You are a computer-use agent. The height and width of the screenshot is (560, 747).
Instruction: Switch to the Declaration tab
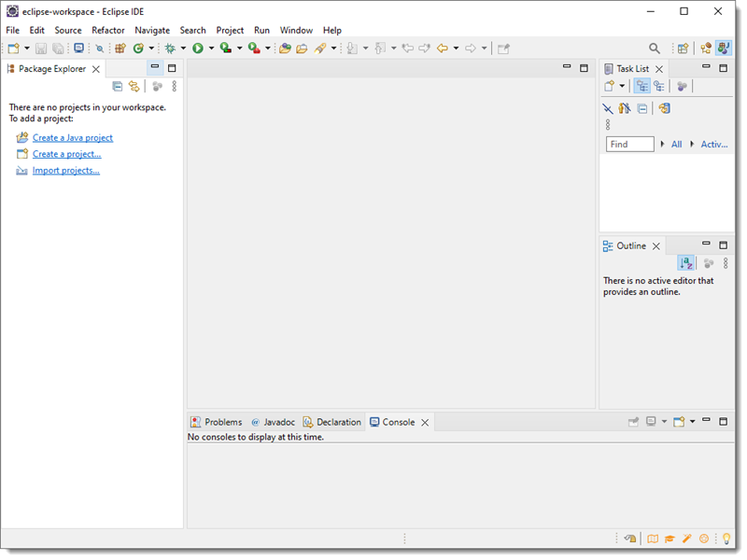point(332,423)
